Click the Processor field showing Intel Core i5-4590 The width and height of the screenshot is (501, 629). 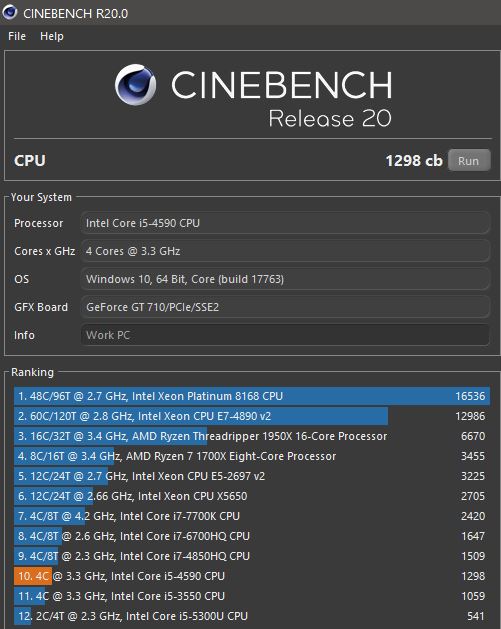coord(285,223)
